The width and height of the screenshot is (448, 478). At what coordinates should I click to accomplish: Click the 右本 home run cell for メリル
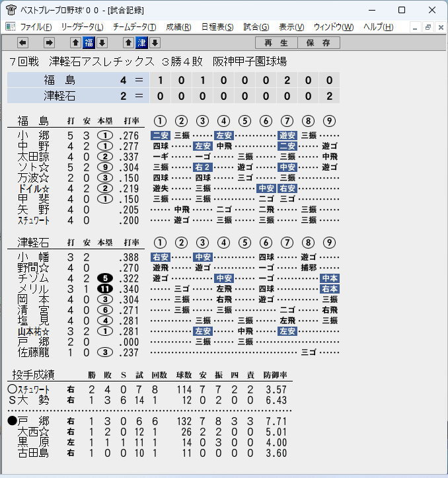pyautogui.click(x=330, y=289)
